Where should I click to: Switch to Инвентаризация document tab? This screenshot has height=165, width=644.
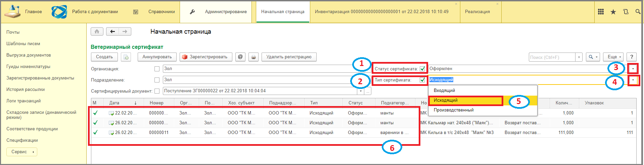382,12
